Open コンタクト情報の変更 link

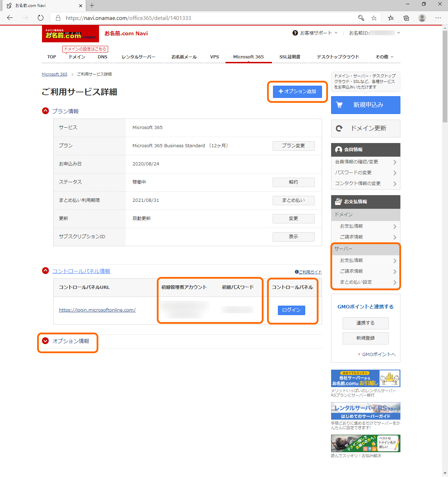point(365,184)
